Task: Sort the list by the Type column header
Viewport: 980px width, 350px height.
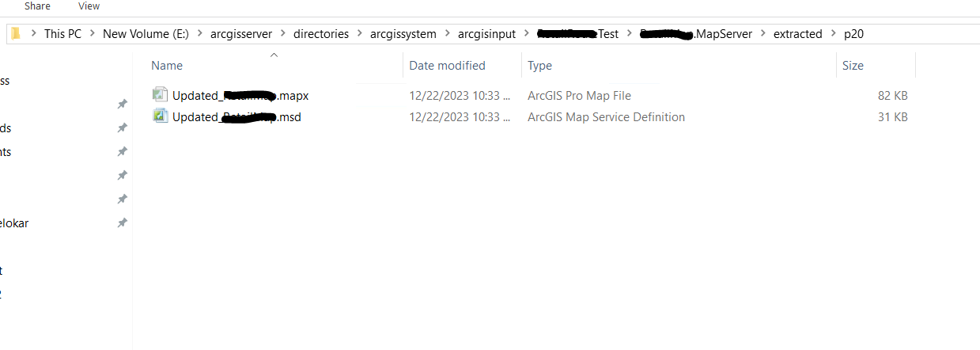Action: point(540,66)
